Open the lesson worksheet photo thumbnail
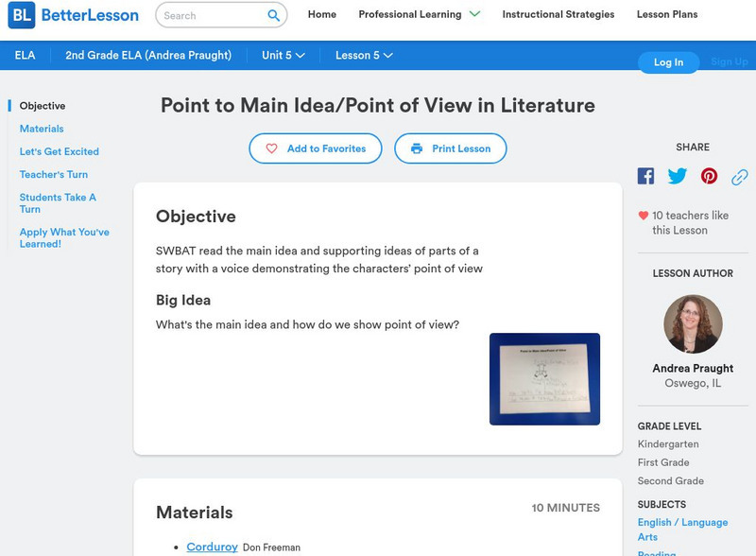756x556 pixels. 545,379
